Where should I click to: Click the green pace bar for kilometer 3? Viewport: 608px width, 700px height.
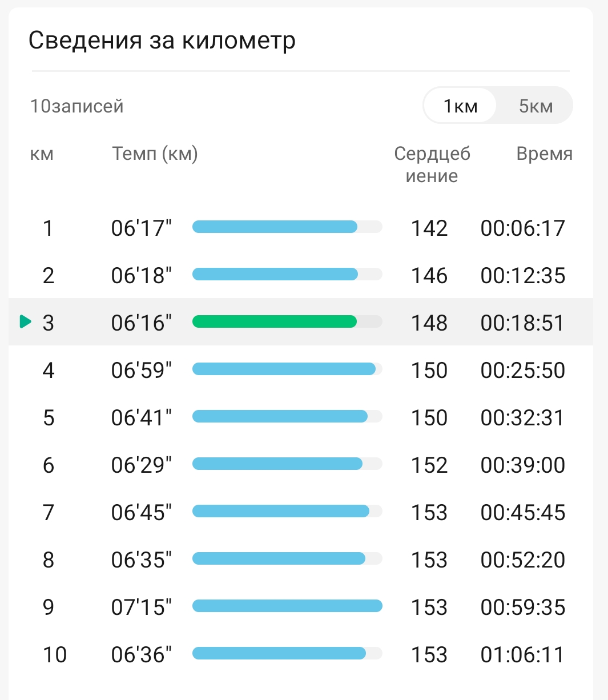pos(275,322)
